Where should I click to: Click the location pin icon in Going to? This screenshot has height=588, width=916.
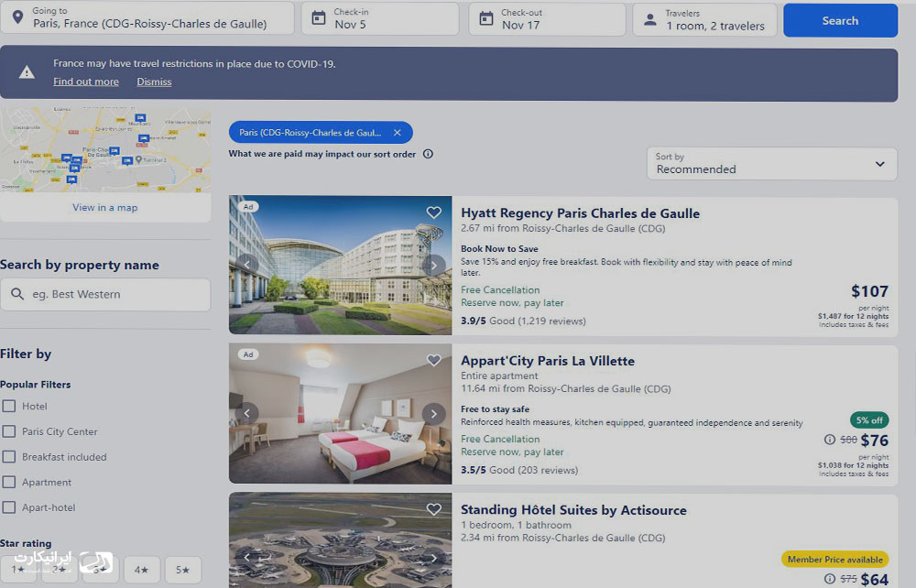pos(18,16)
